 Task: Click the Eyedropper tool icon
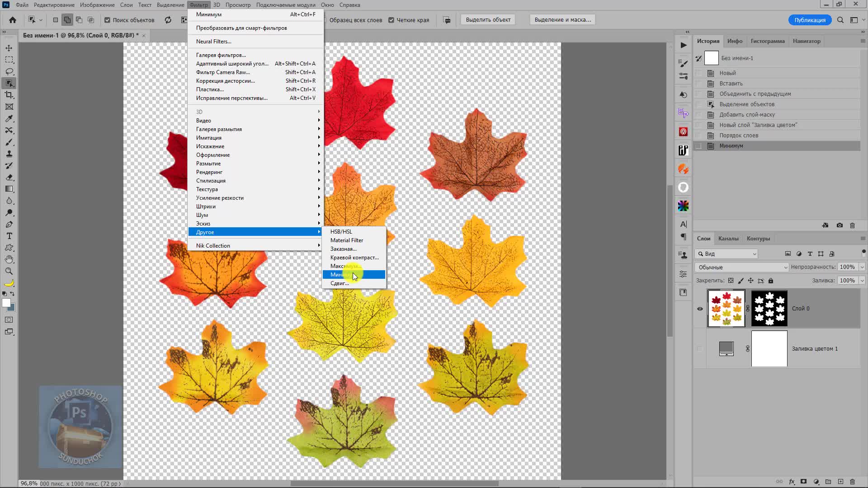[x=9, y=118]
